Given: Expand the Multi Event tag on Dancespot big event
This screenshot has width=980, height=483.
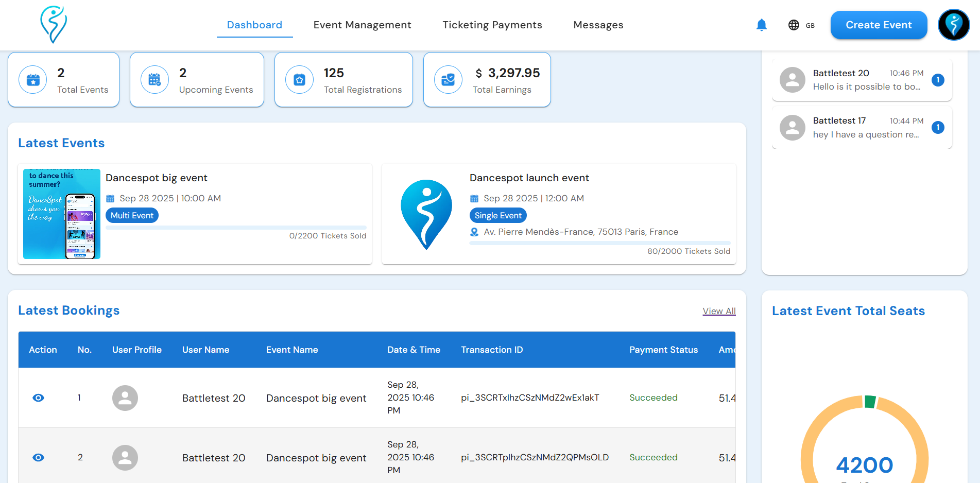Looking at the screenshot, I should (x=132, y=215).
